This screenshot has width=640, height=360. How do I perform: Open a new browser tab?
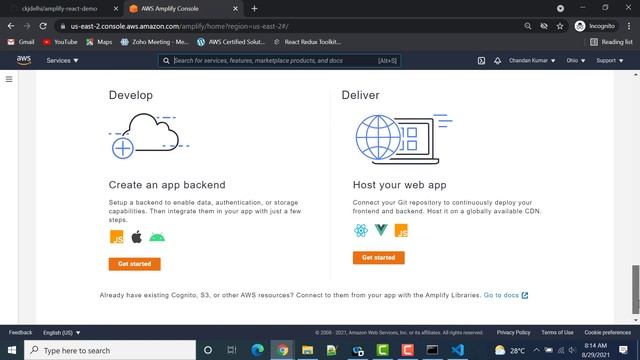[254, 9]
